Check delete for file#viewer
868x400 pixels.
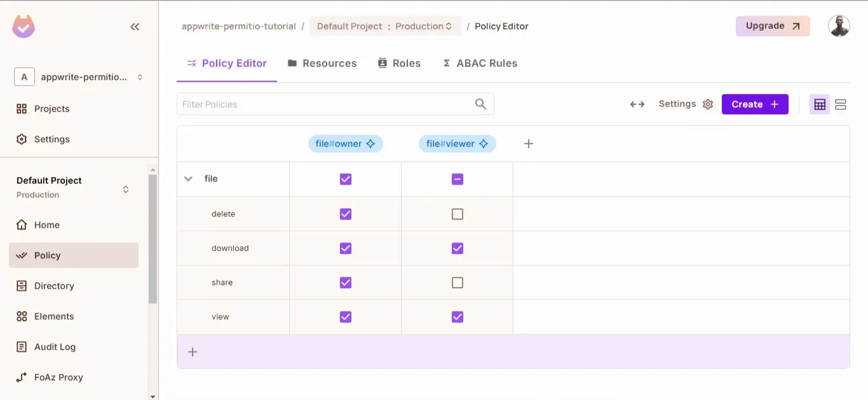(x=458, y=214)
